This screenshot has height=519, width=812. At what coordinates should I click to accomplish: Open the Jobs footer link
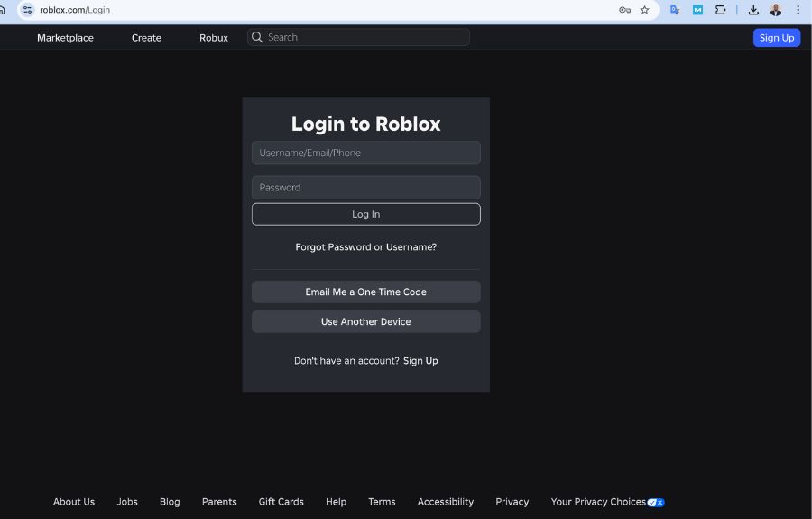click(127, 502)
